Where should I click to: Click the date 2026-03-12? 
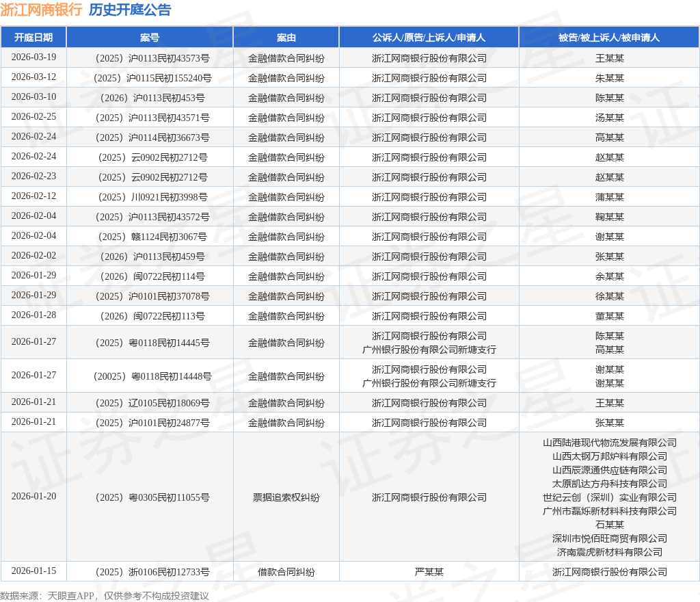(x=34, y=77)
